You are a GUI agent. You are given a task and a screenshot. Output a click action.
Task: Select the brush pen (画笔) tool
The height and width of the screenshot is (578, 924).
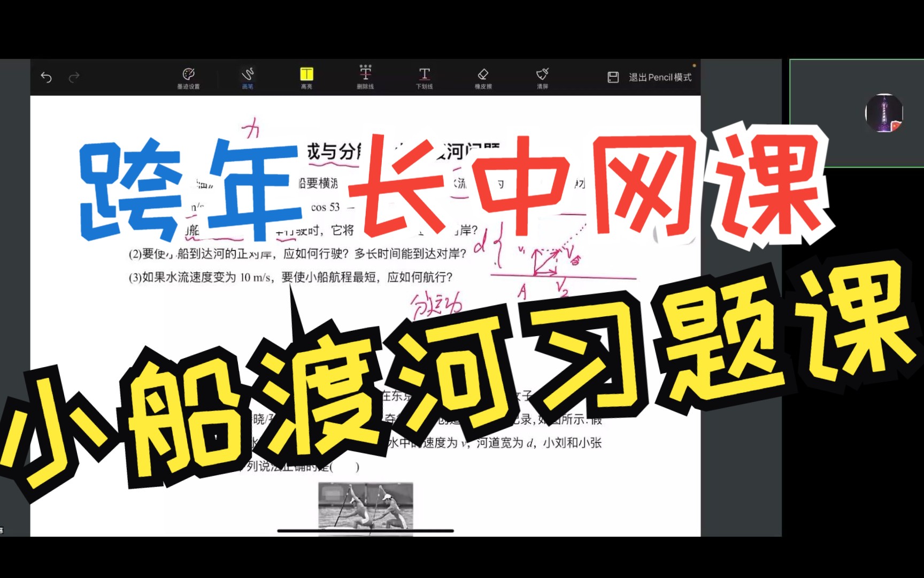[x=248, y=78]
